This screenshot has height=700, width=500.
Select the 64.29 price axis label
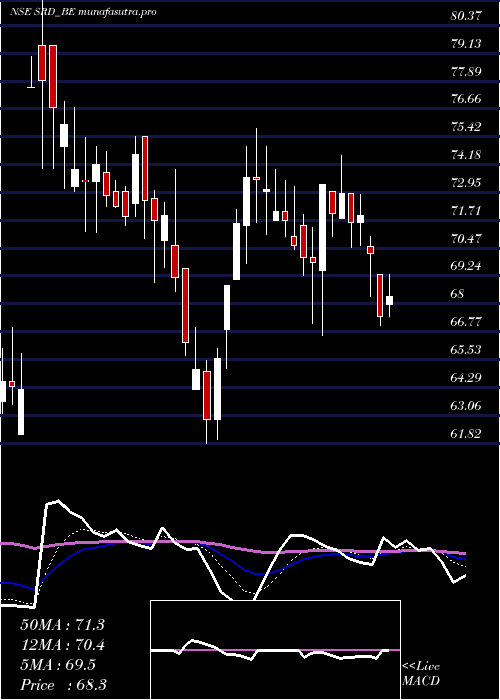pyautogui.click(x=466, y=378)
